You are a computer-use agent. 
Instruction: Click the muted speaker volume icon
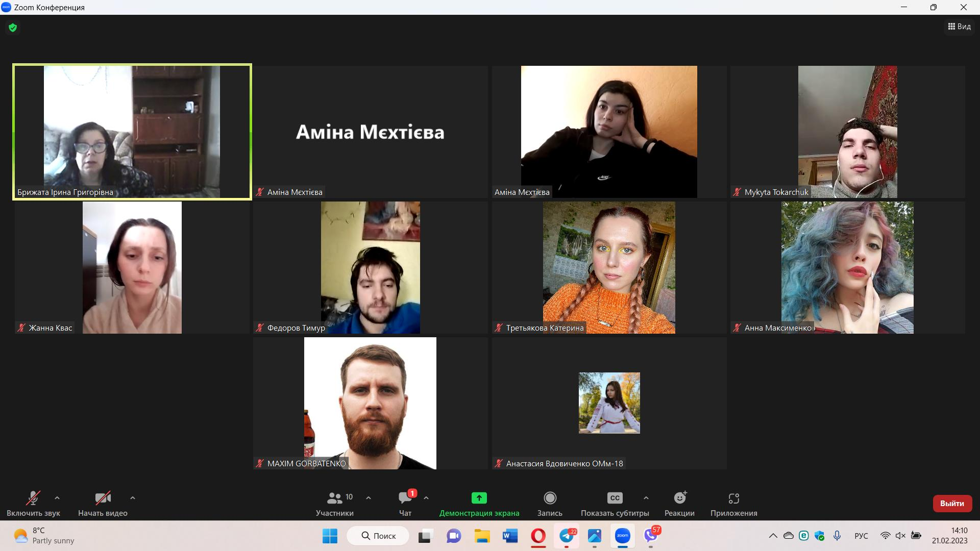tap(900, 536)
